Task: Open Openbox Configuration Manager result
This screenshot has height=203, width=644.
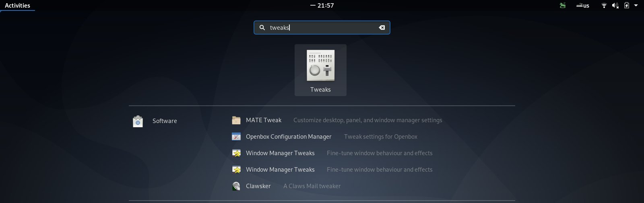Action: pos(289,137)
